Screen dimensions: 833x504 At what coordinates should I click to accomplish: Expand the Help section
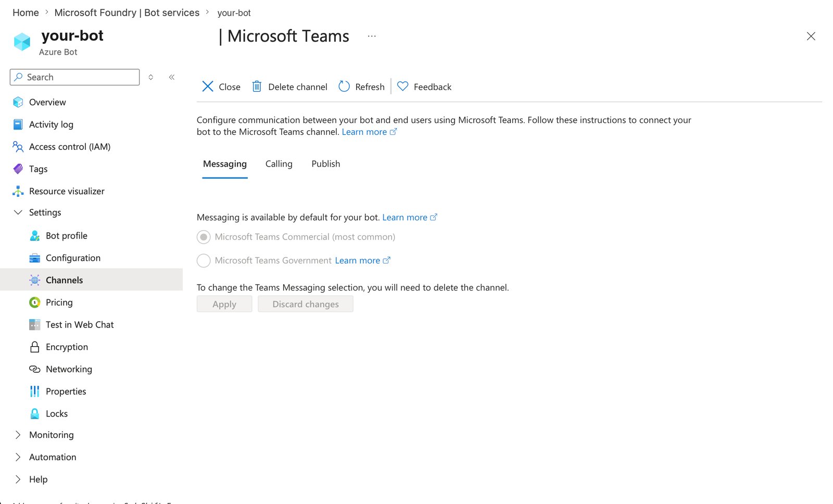point(18,480)
